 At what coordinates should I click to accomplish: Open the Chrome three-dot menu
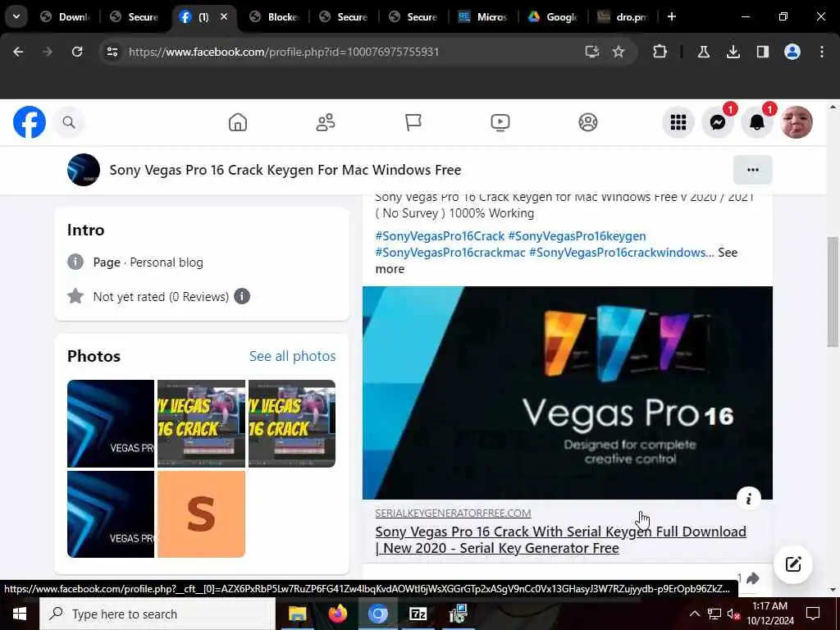822,52
